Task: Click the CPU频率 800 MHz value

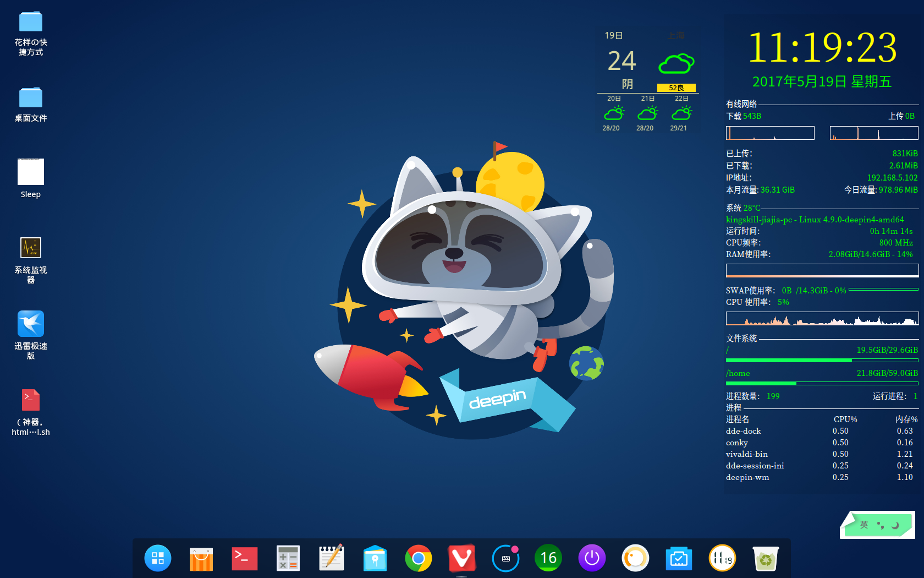Action: [896, 243]
